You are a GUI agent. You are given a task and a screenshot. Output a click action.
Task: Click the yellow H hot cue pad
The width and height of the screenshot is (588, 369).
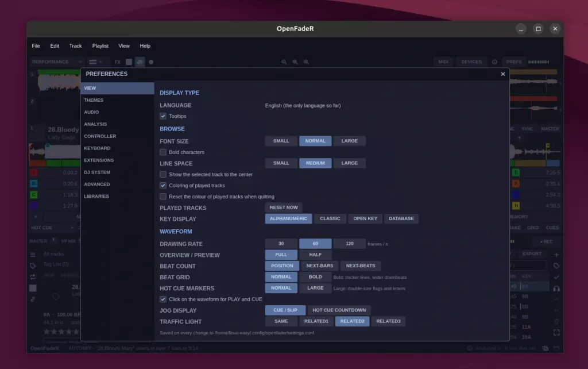(516, 206)
